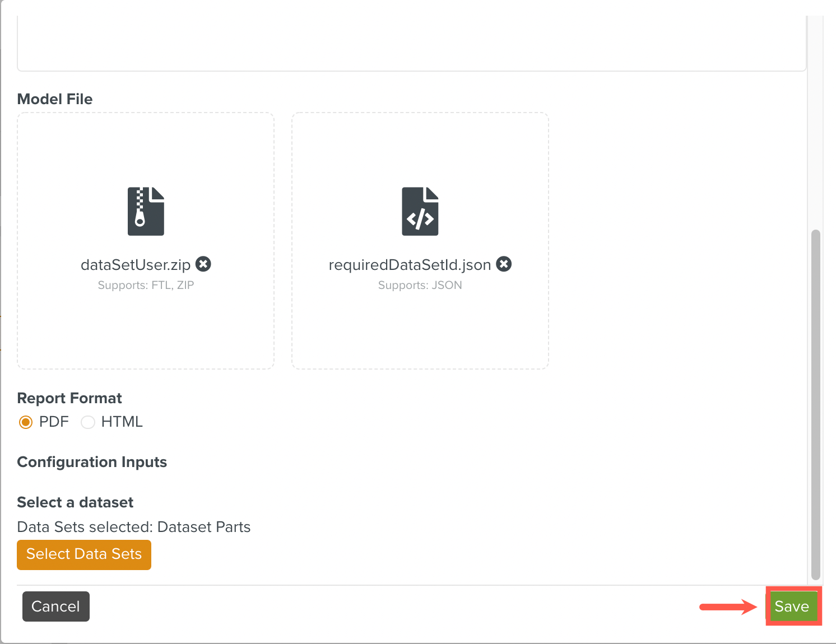Click the requiredDataSetId.json file name
836x644 pixels.
tap(410, 265)
